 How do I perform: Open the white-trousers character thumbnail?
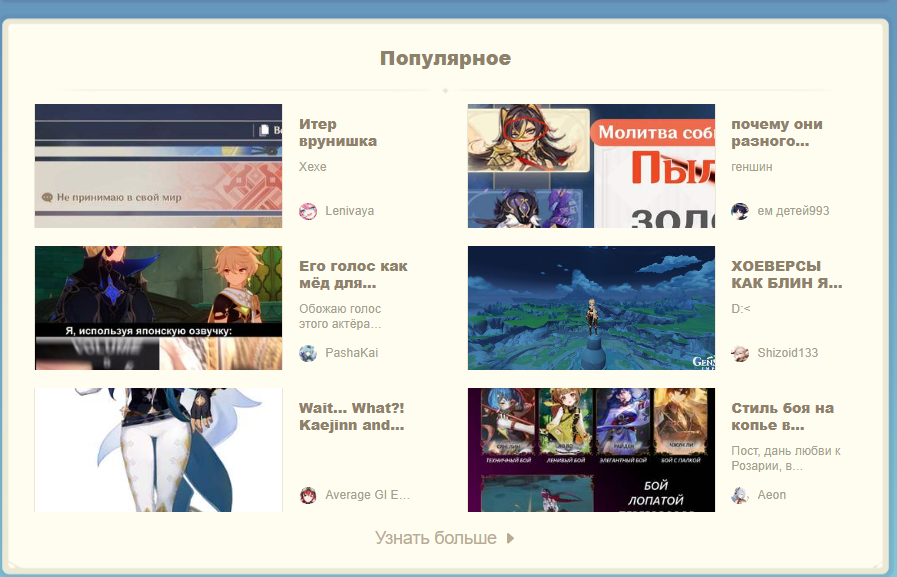pos(158,450)
